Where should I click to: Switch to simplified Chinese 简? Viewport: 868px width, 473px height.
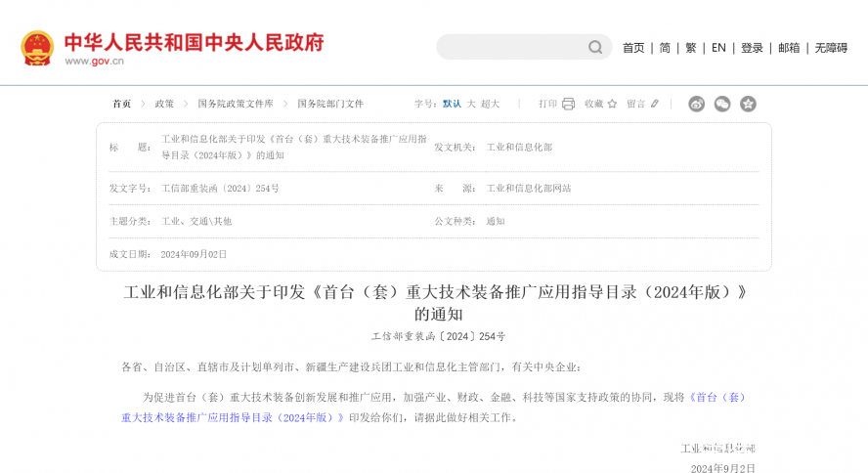click(x=665, y=48)
